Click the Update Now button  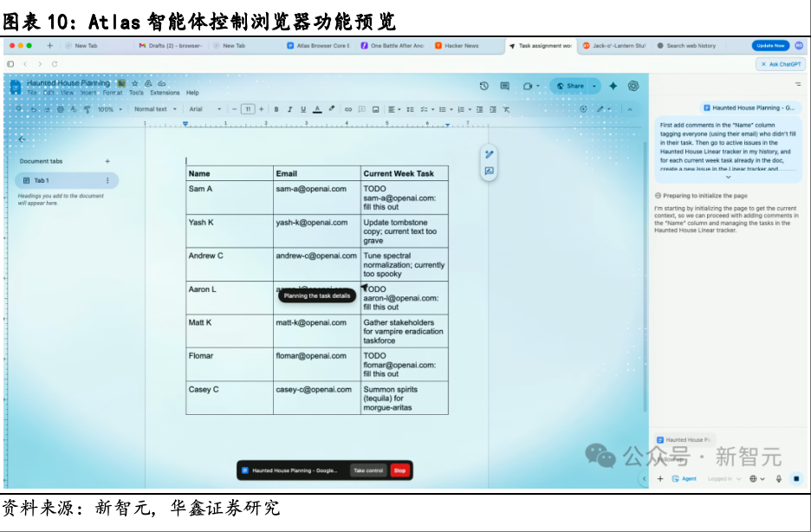click(x=770, y=46)
